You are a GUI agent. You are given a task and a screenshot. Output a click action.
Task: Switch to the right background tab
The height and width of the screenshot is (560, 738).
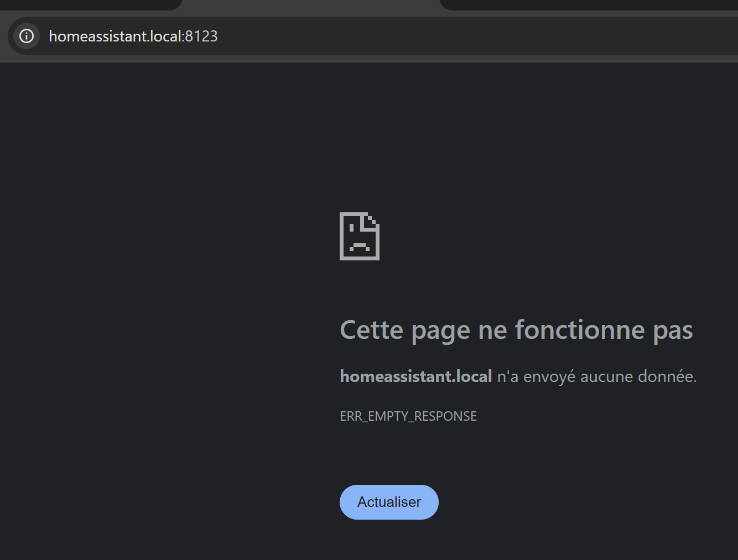coord(586,4)
